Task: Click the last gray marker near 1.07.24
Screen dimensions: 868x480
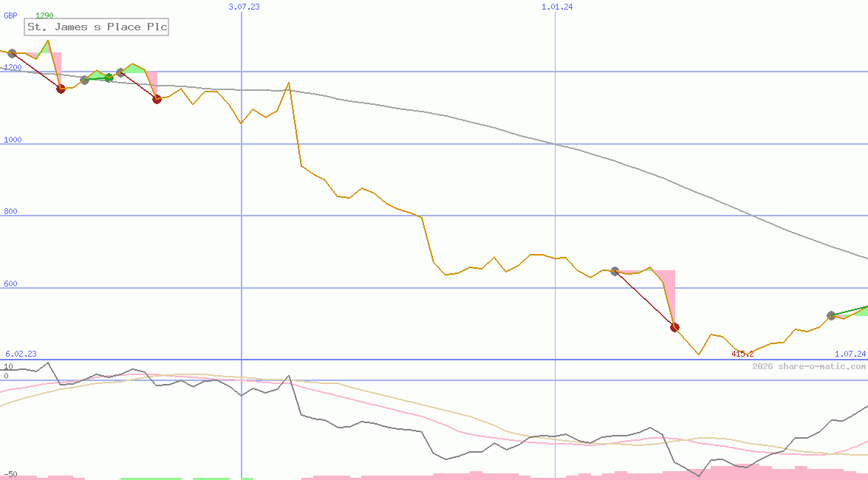Action: [x=831, y=315]
